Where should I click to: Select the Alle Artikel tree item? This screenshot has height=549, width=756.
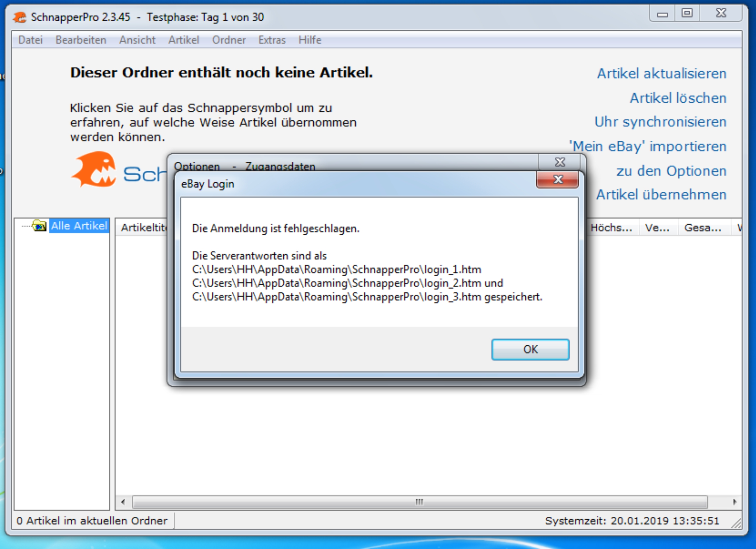tap(79, 226)
